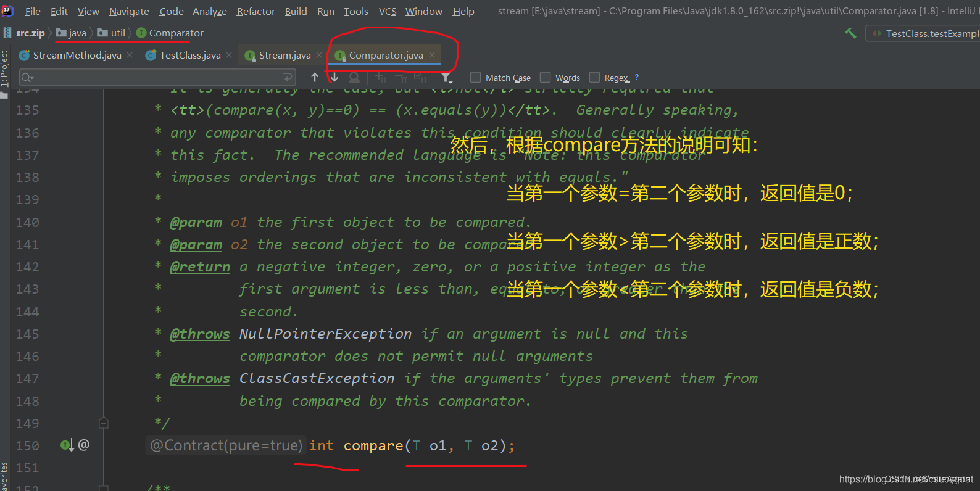The image size is (980, 491).
Task: Click implementations gutter icon on line 150
Action: (x=67, y=445)
